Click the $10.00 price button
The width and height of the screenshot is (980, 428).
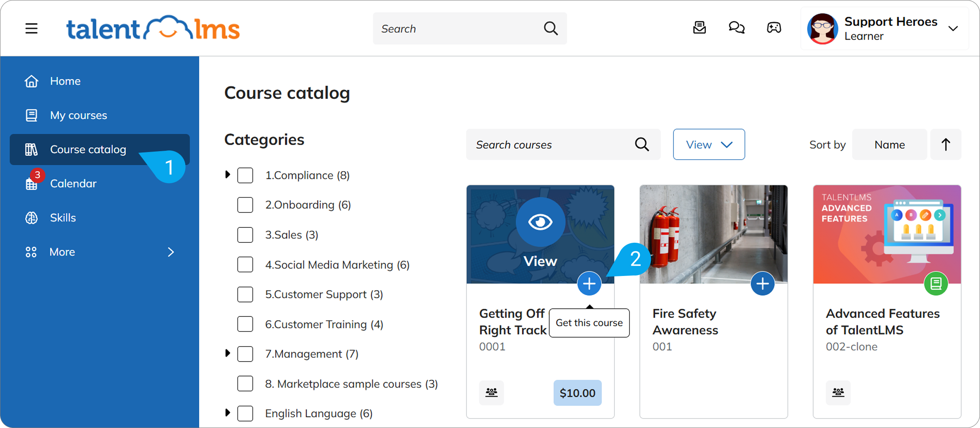click(577, 393)
